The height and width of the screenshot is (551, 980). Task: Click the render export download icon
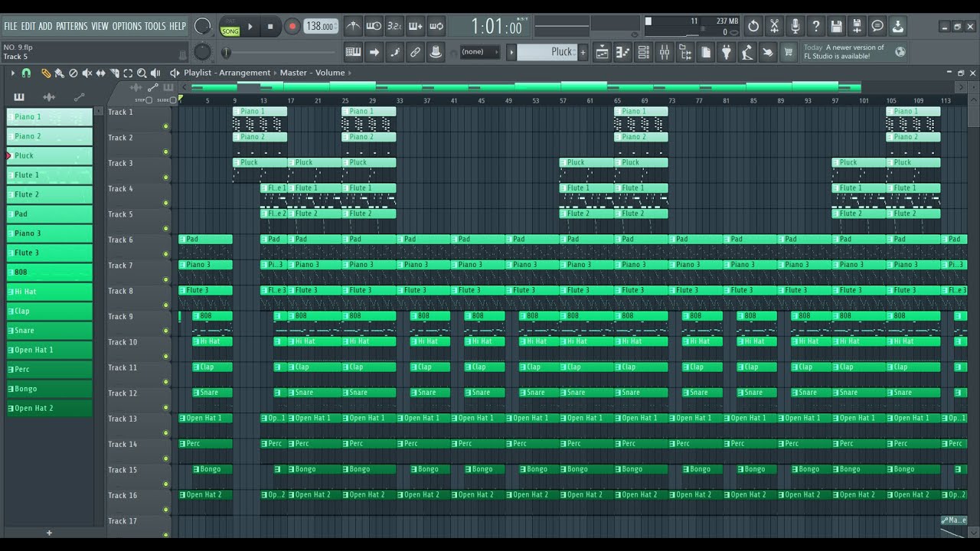898,26
